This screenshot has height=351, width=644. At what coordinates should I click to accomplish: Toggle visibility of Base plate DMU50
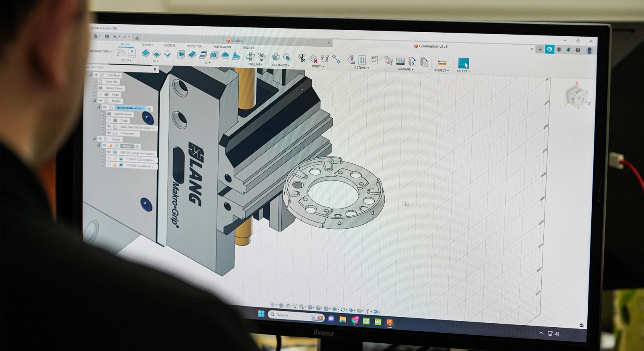click(x=109, y=127)
